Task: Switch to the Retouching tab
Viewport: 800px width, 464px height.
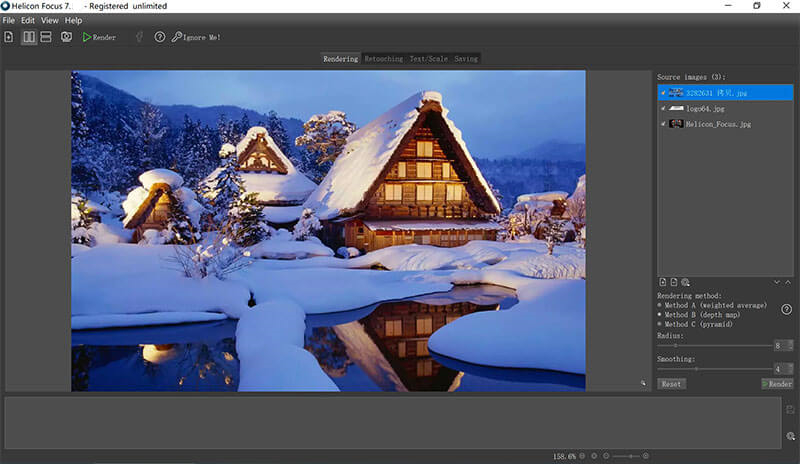Action: [383, 59]
